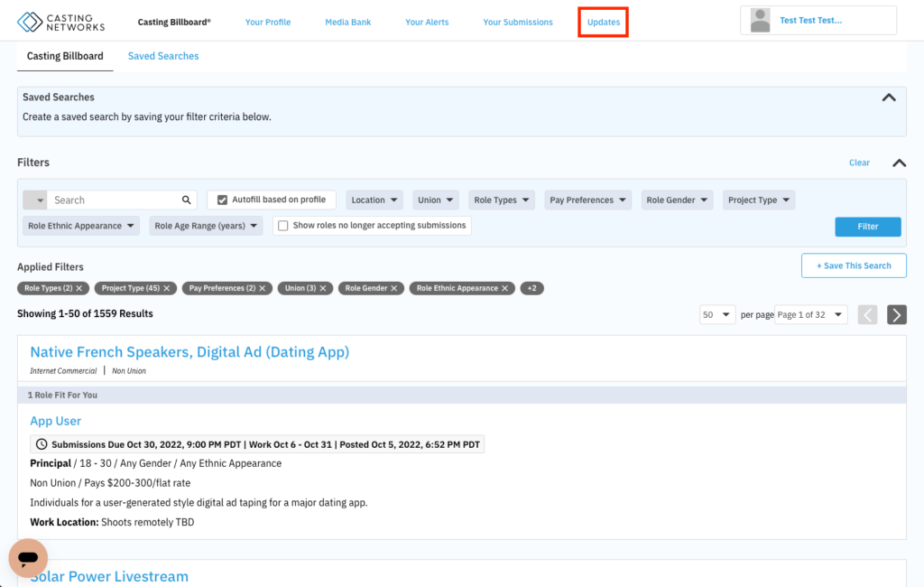Image resolution: width=924 pixels, height=587 pixels.
Task: Open the Project Type dropdown
Action: pyautogui.click(x=758, y=200)
